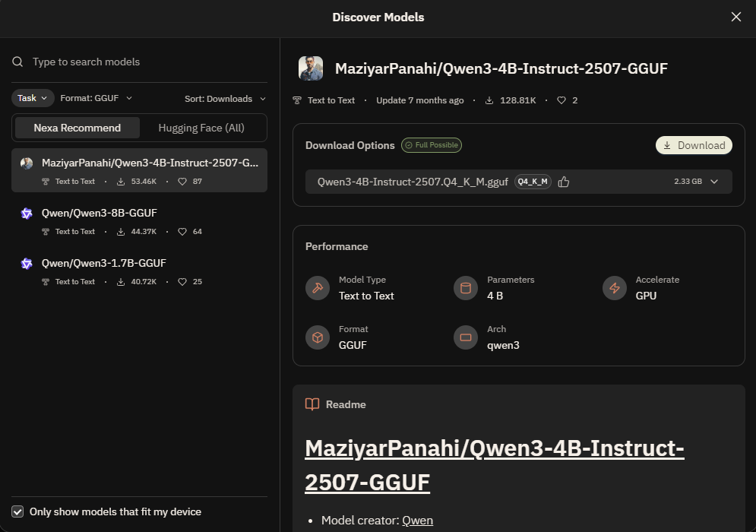Image resolution: width=756 pixels, height=532 pixels.
Task: Switch to the Nexa Recommend tab
Action: tap(77, 128)
